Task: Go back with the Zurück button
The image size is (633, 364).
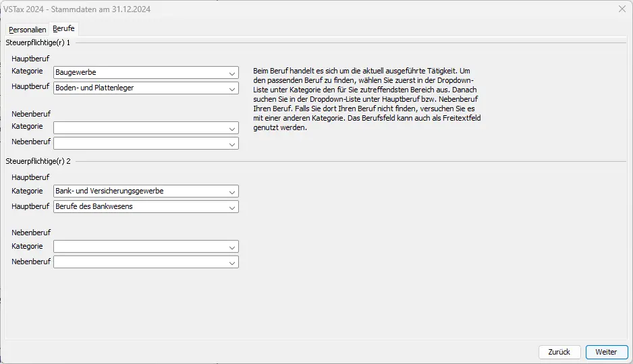Action: 559,352
